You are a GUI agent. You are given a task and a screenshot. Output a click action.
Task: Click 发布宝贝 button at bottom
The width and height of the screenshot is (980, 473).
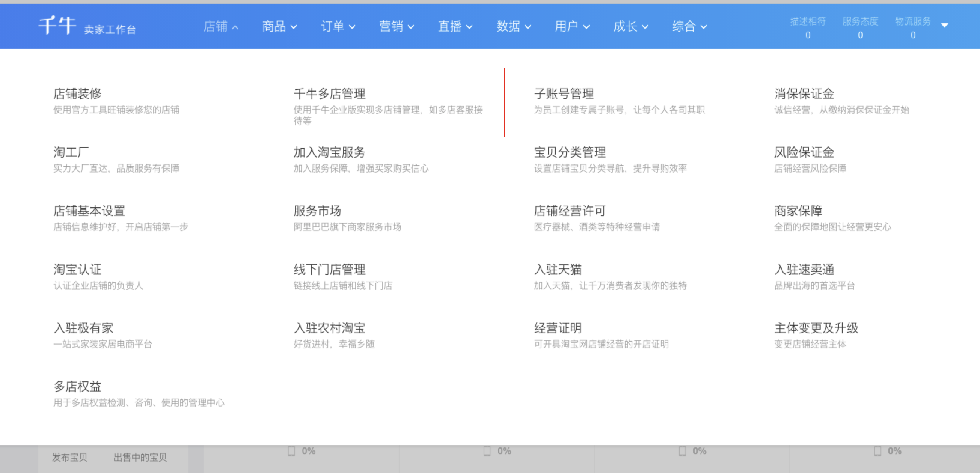69,457
